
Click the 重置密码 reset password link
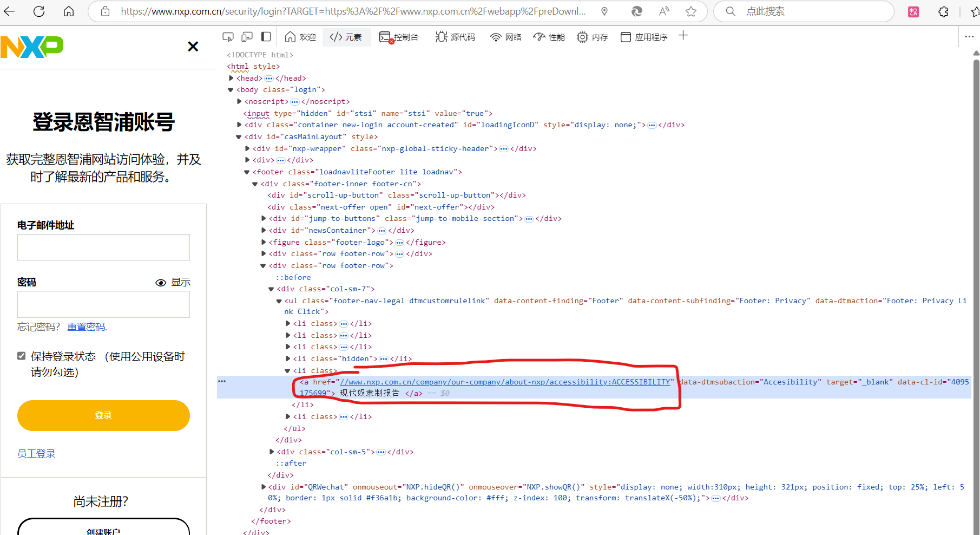tap(87, 327)
